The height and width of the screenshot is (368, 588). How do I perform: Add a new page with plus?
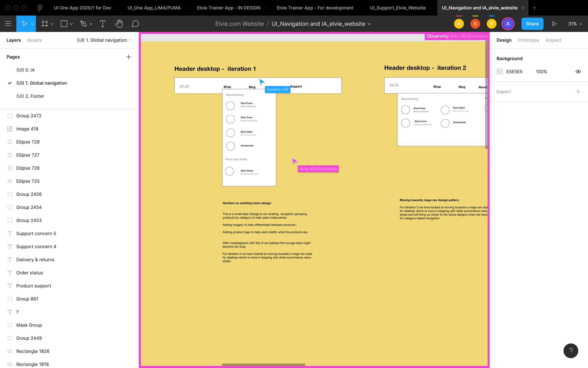pyautogui.click(x=128, y=57)
